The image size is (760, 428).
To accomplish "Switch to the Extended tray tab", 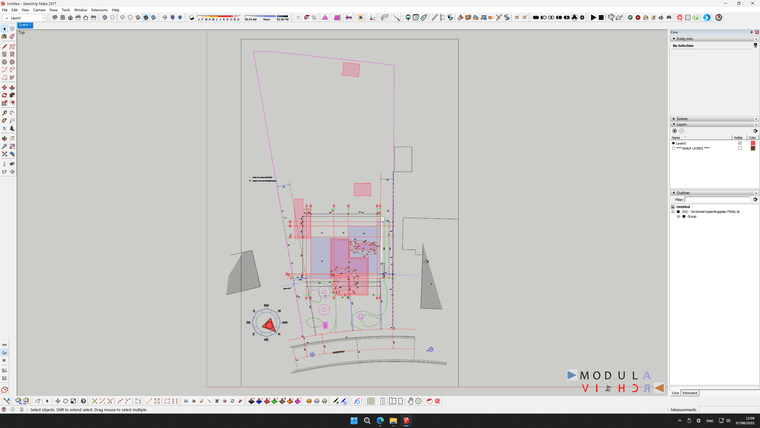I will pyautogui.click(x=690, y=393).
